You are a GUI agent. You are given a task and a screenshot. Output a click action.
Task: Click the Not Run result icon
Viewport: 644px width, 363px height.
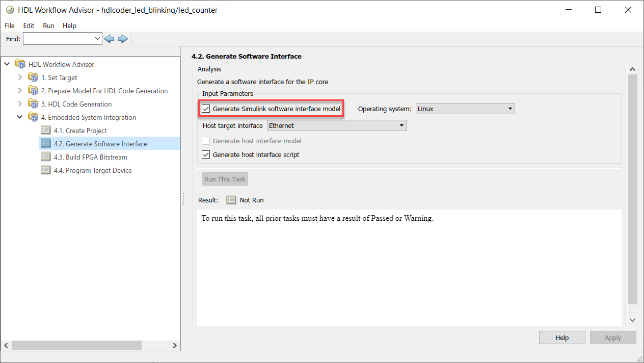click(230, 200)
